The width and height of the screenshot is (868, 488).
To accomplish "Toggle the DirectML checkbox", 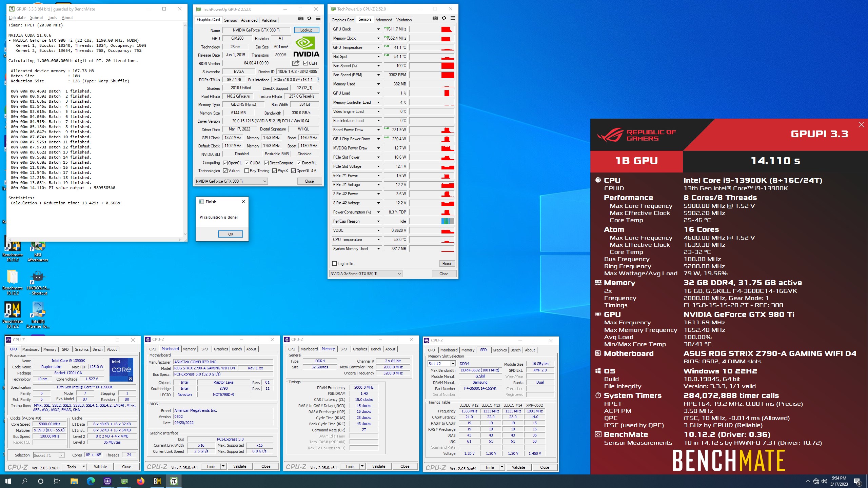I will [299, 163].
